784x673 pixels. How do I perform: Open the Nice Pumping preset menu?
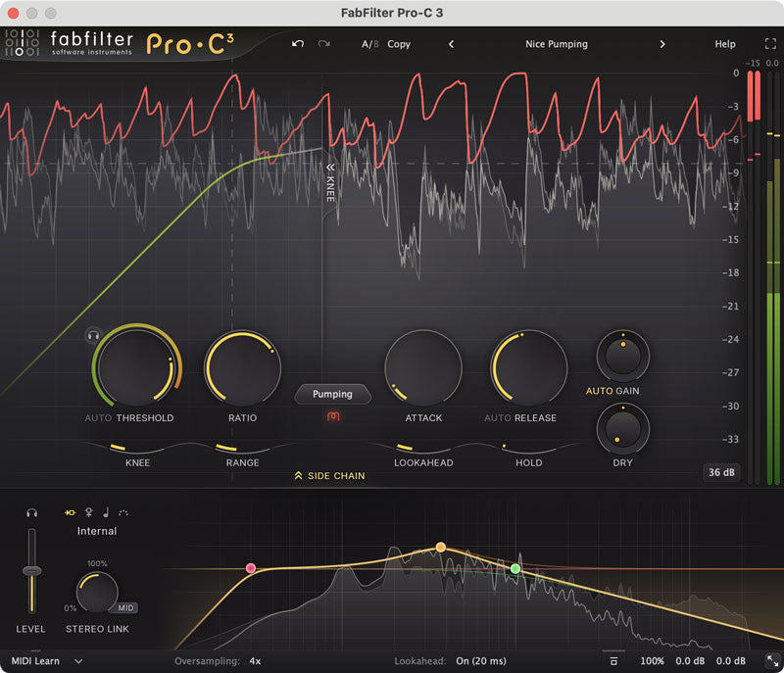tap(557, 44)
